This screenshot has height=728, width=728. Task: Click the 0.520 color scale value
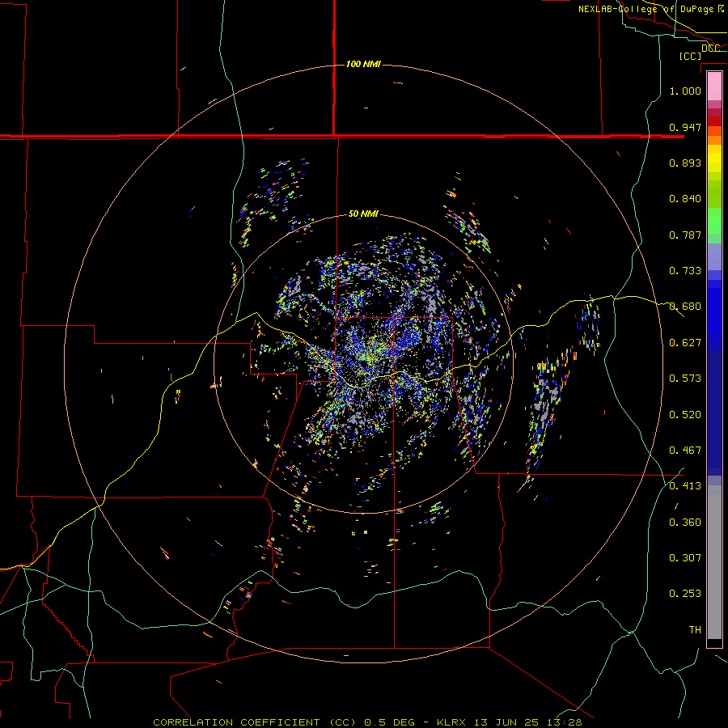point(685,415)
